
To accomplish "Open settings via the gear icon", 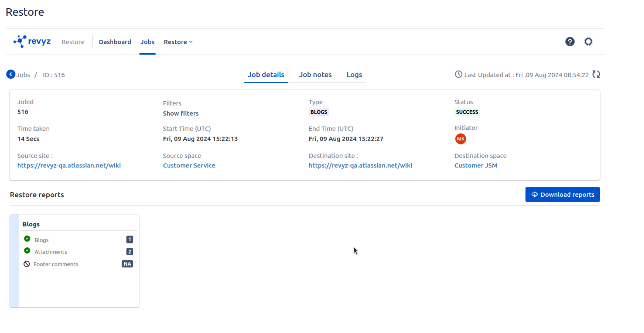I will tap(588, 42).
